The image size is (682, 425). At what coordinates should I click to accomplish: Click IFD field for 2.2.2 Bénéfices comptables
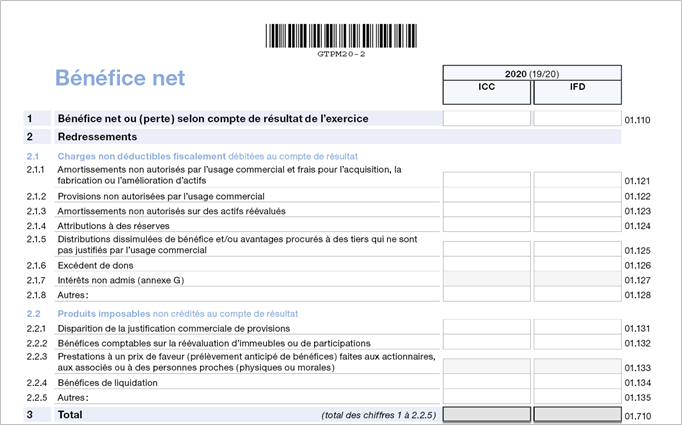pyautogui.click(x=577, y=343)
